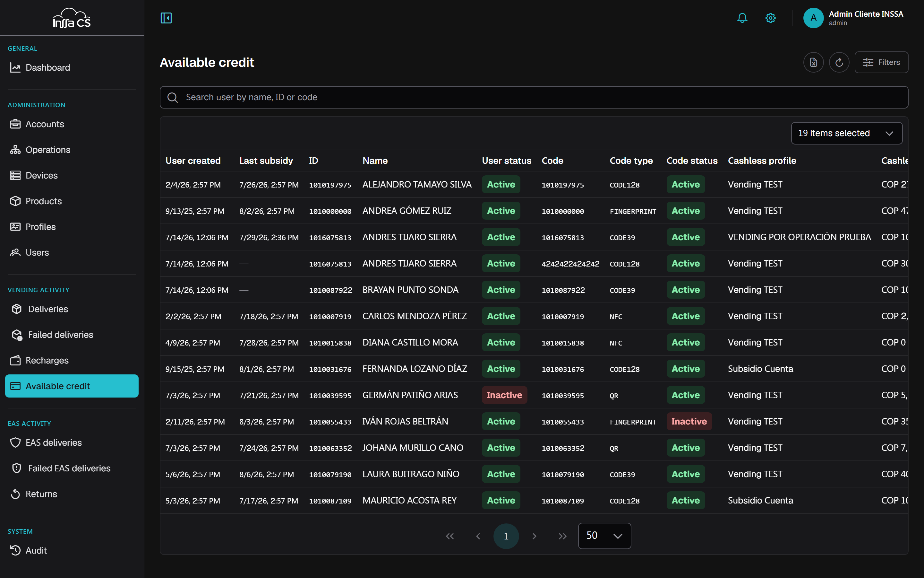The width and height of the screenshot is (924, 578).
Task: Click the Admin user avatar
Action: pos(813,18)
